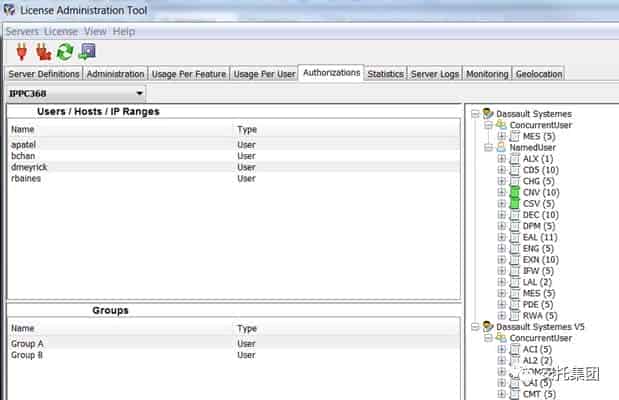Click the green CSV (5) license icon
This screenshot has width=619, height=400.
(515, 203)
